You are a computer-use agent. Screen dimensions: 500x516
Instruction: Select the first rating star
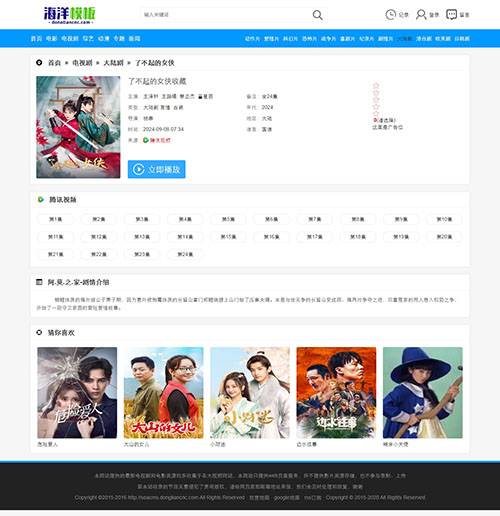(x=376, y=86)
